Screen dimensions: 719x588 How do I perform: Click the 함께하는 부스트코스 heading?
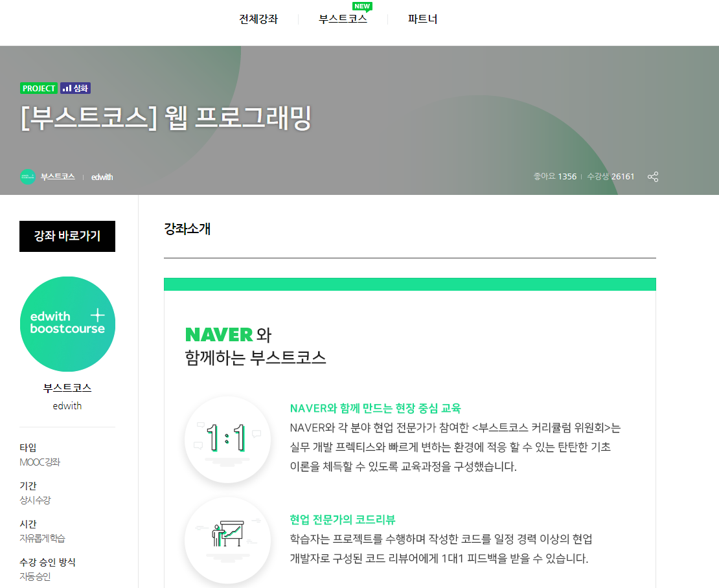tap(255, 357)
